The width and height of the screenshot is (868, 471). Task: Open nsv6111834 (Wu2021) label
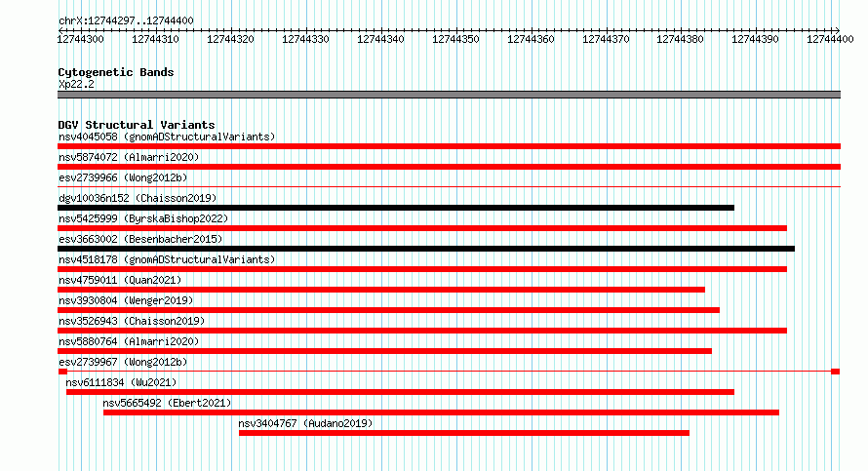coord(121,382)
